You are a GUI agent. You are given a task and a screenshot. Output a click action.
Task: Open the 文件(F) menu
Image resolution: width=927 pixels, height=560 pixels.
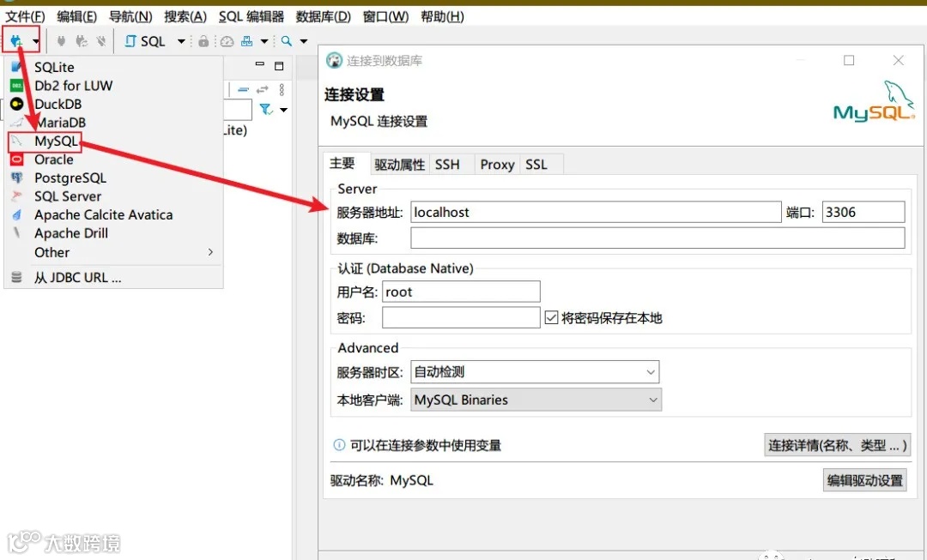coord(25,16)
